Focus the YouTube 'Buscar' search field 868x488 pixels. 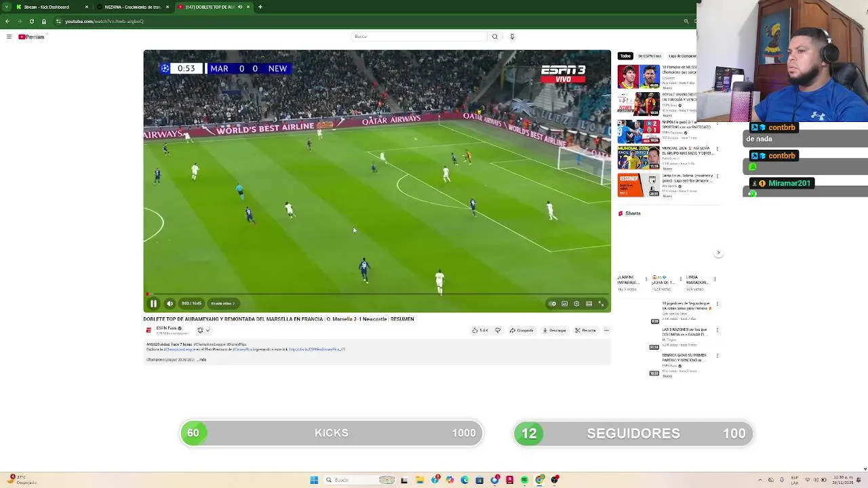pos(419,37)
